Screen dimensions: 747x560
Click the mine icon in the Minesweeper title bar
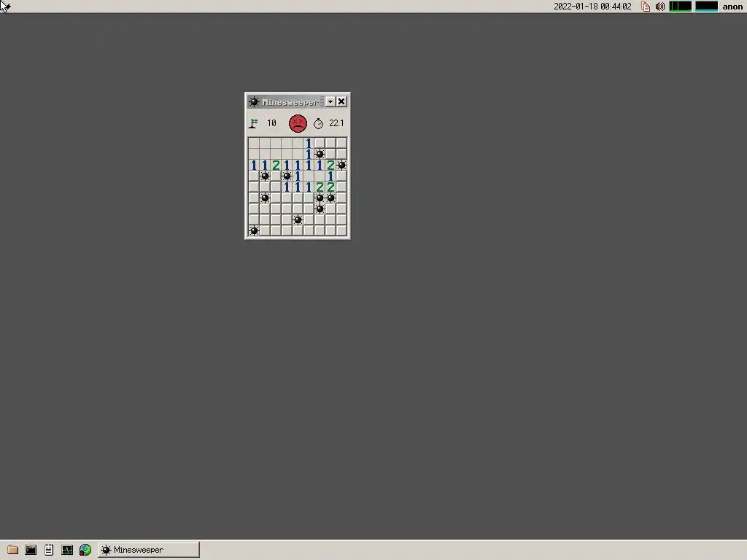tap(254, 101)
